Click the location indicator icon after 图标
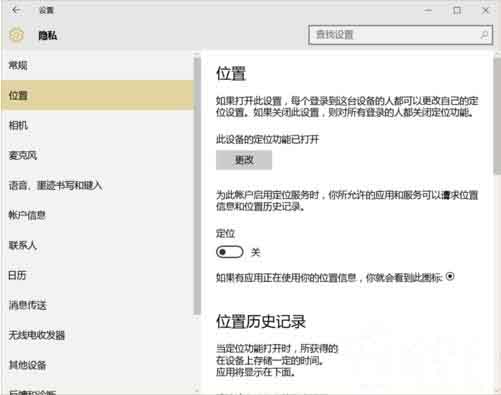 point(450,276)
